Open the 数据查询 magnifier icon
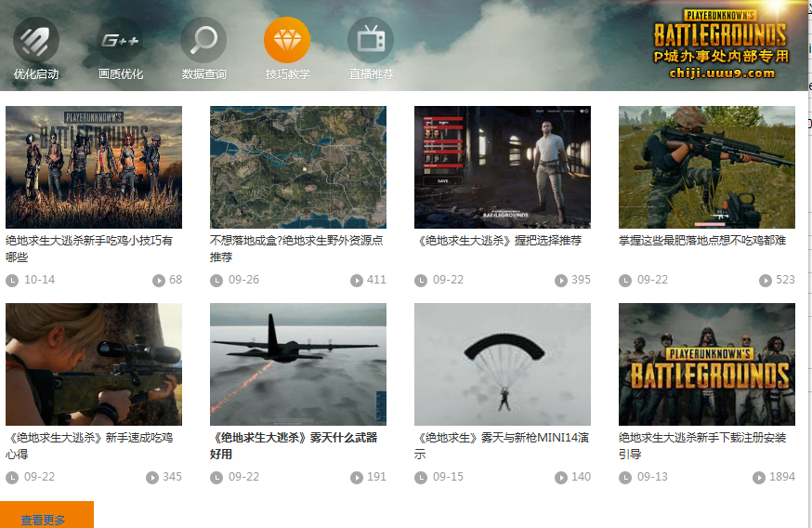 pos(203,40)
